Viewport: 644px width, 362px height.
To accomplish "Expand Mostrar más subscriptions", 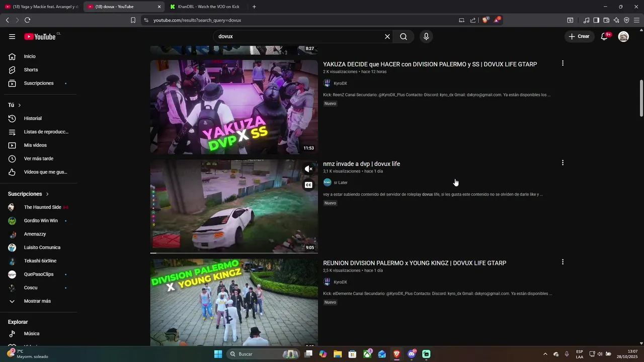I will (38, 301).
